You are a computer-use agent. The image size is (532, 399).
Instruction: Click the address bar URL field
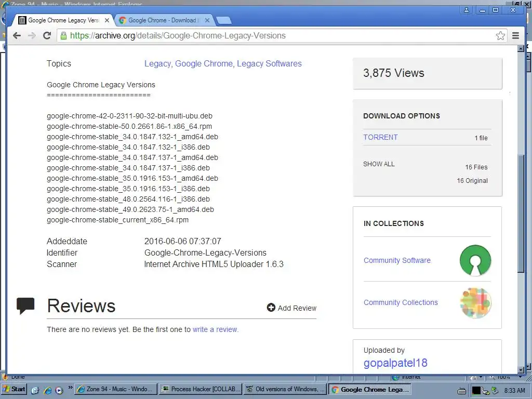click(282, 36)
